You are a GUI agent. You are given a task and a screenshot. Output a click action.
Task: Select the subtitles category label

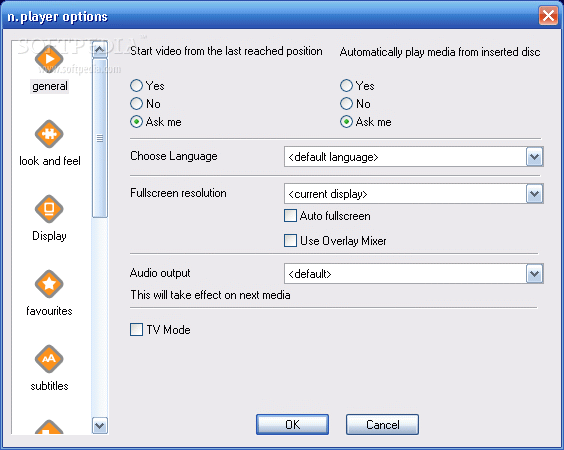pyautogui.click(x=49, y=386)
